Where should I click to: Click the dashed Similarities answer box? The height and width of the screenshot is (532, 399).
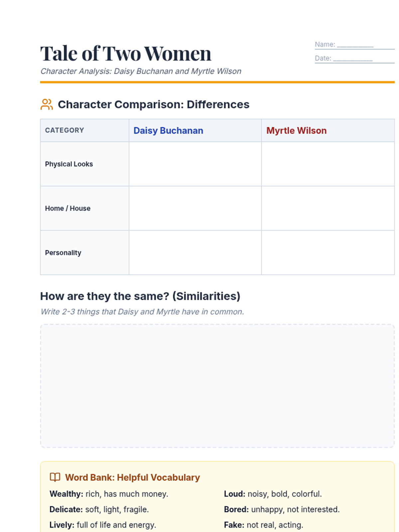[217, 386]
